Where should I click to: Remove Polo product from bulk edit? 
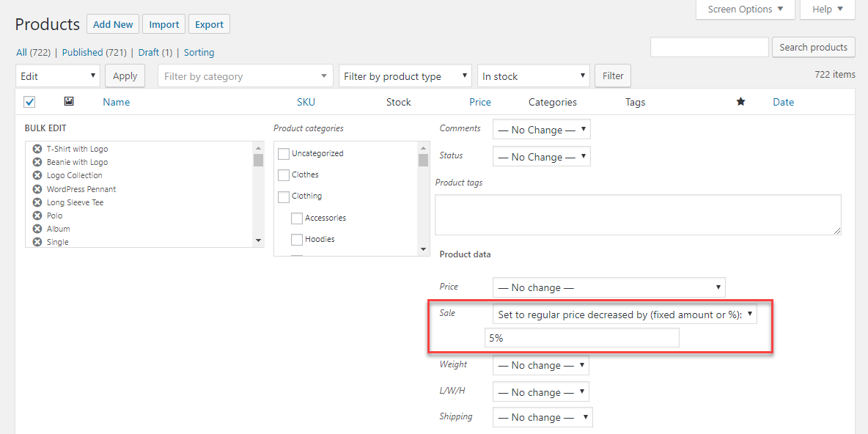pyautogui.click(x=37, y=216)
